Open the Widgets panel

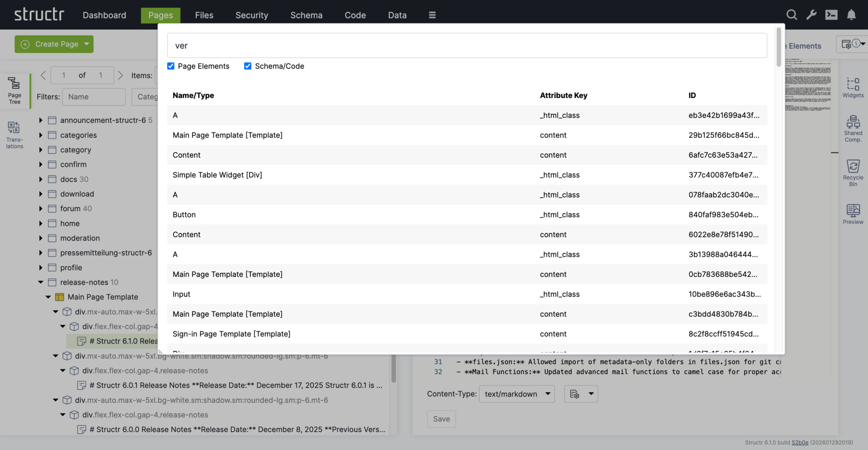[x=853, y=87]
